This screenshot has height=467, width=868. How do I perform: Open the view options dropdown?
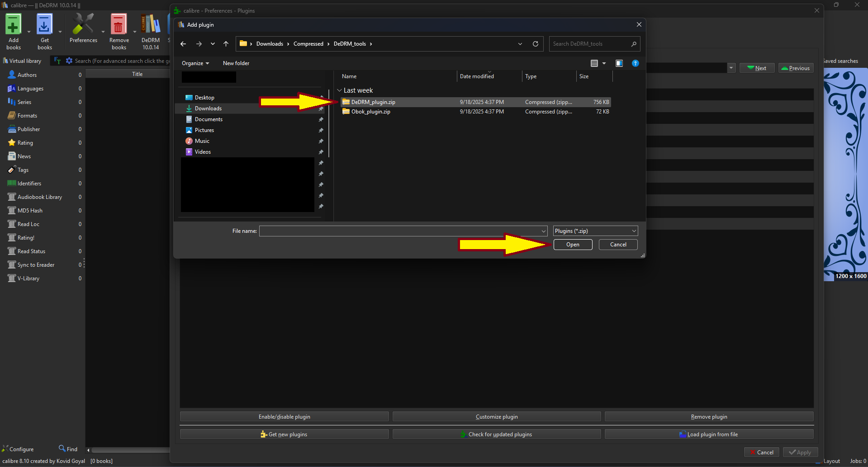click(604, 63)
